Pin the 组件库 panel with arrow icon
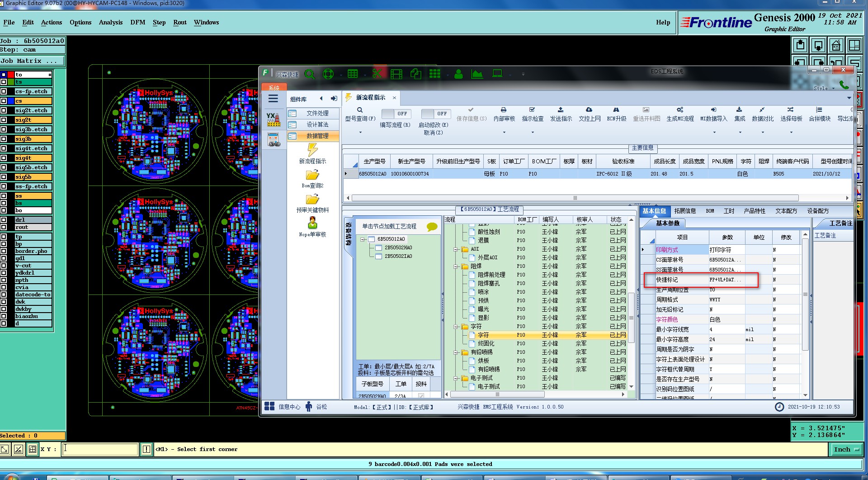The width and height of the screenshot is (868, 480). pyautogui.click(x=334, y=99)
